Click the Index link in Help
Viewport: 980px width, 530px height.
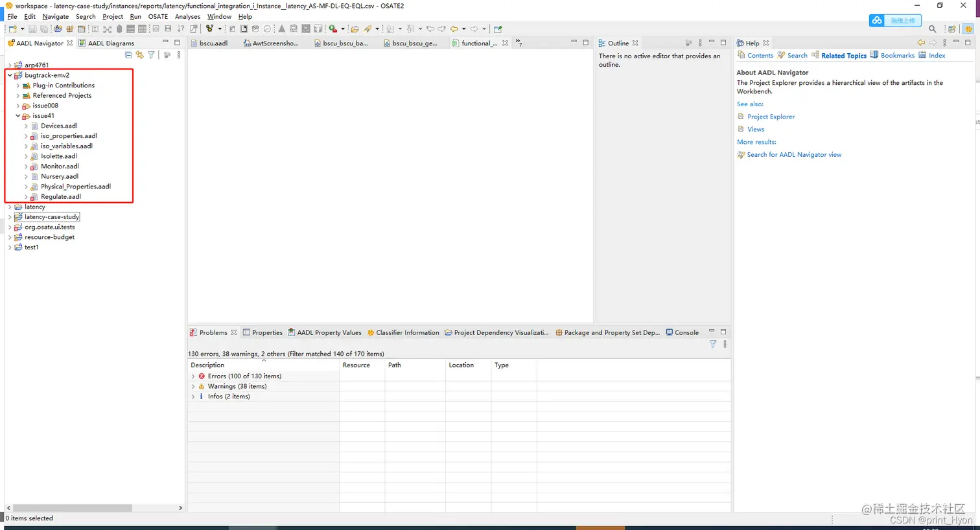pos(937,55)
